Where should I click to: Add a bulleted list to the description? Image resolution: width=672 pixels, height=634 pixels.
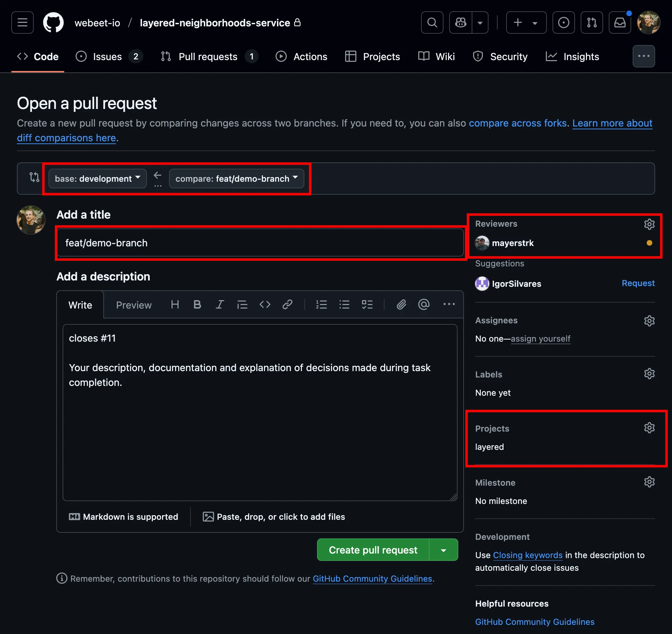pyautogui.click(x=344, y=304)
